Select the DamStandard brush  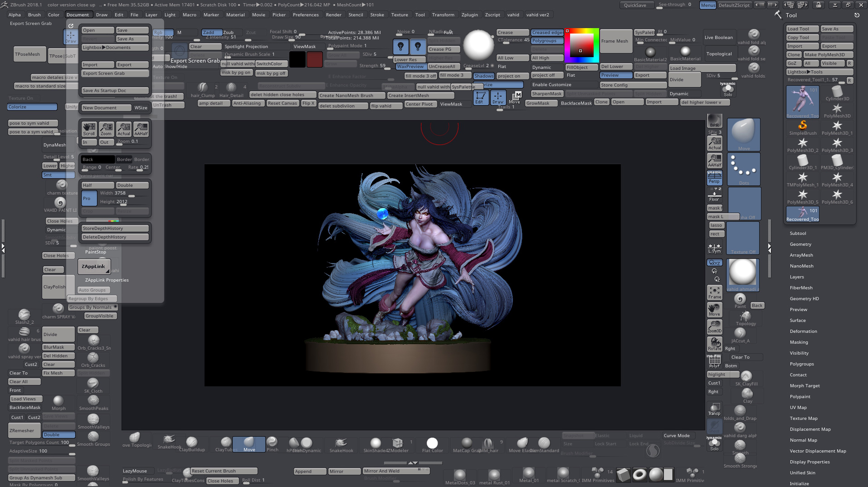(544, 444)
